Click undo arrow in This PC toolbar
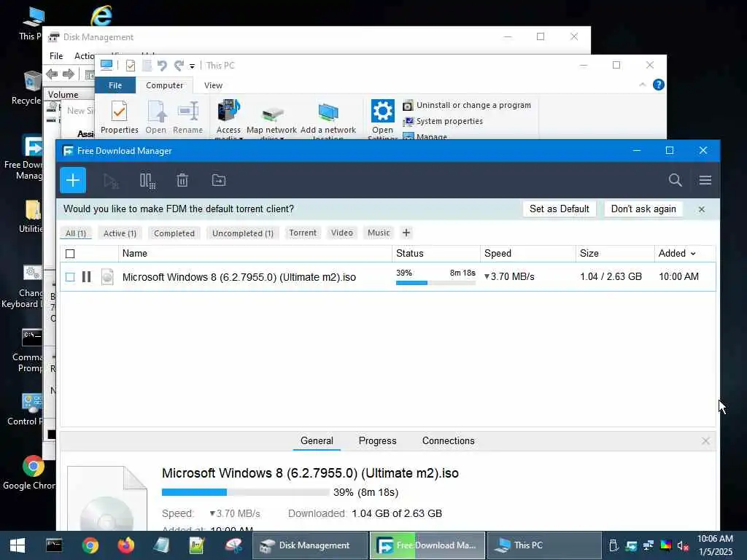 pyautogui.click(x=162, y=65)
